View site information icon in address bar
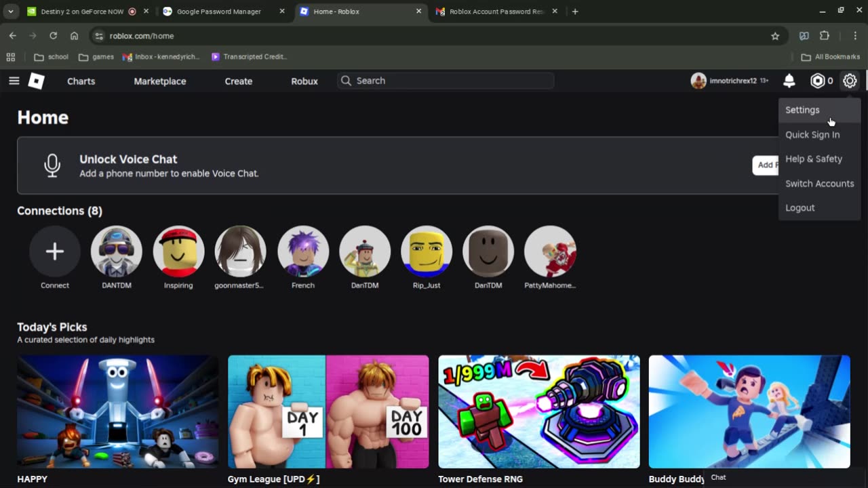Image resolution: width=868 pixels, height=488 pixels. click(x=99, y=36)
